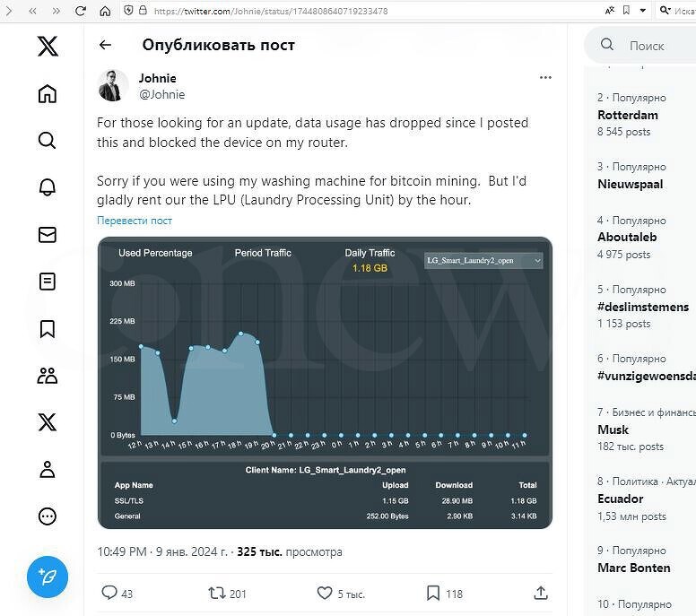
Task: Open the three-dot post options menu
Action: (x=545, y=78)
